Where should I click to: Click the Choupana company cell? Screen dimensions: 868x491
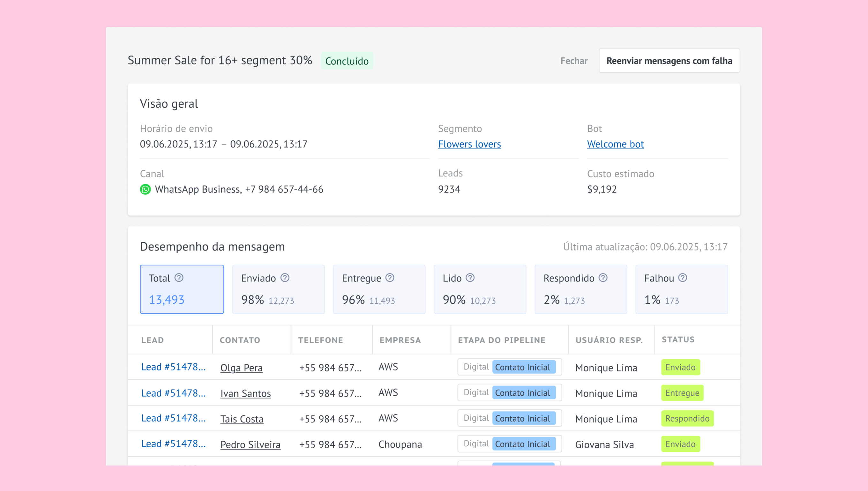pyautogui.click(x=400, y=444)
